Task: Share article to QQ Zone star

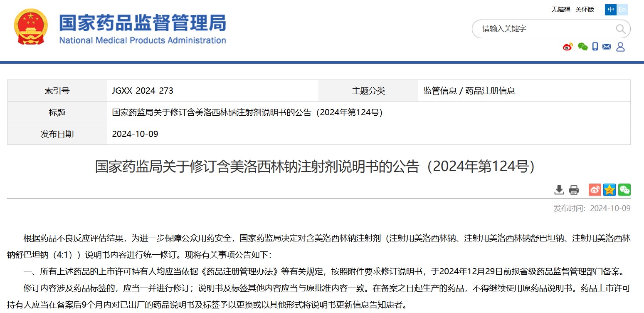Action: click(609, 190)
